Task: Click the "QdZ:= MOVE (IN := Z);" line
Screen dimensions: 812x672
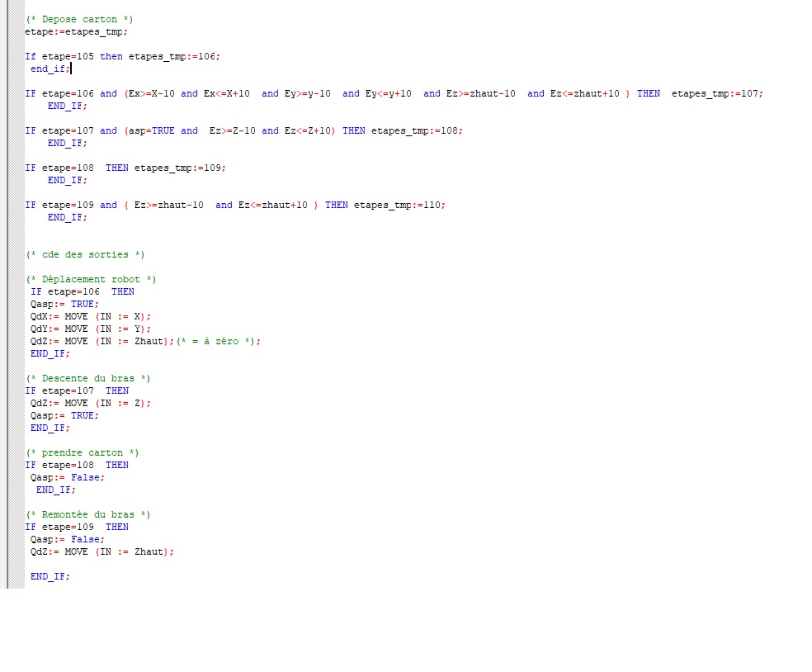Action: tap(91, 403)
